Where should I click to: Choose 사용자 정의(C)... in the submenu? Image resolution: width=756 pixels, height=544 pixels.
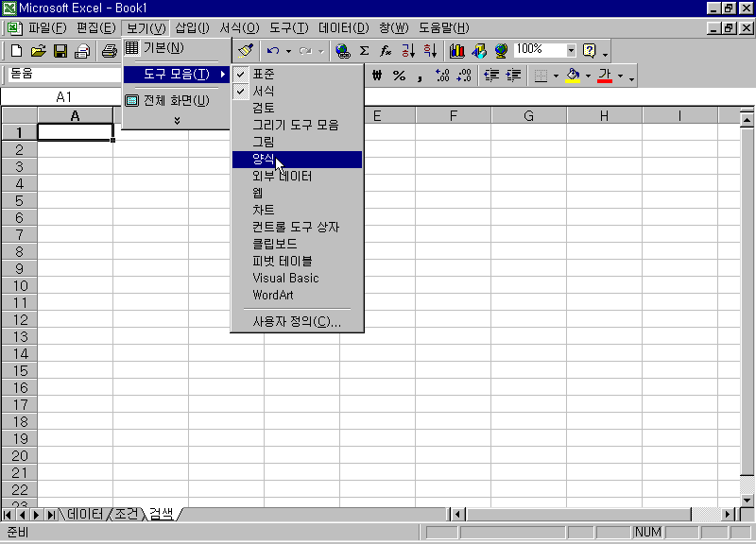tap(296, 322)
